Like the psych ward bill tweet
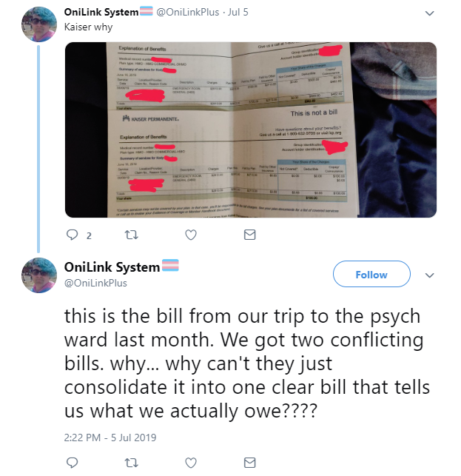Screen dimensions: 461x476 (x=191, y=463)
